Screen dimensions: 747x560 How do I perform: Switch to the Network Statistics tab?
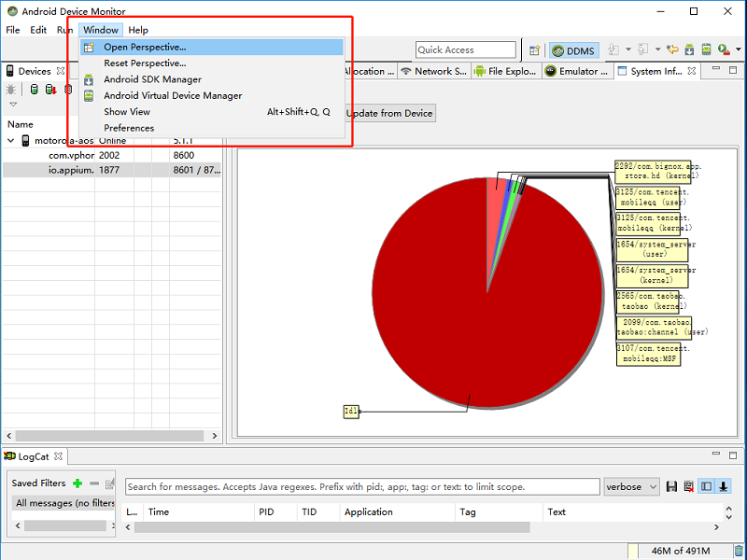[433, 72]
